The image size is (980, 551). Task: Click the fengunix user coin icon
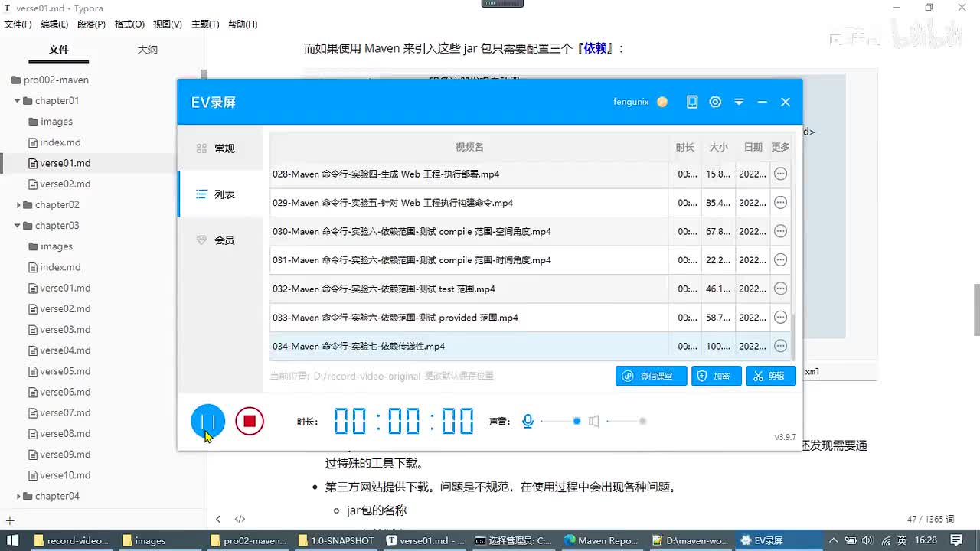(x=662, y=102)
